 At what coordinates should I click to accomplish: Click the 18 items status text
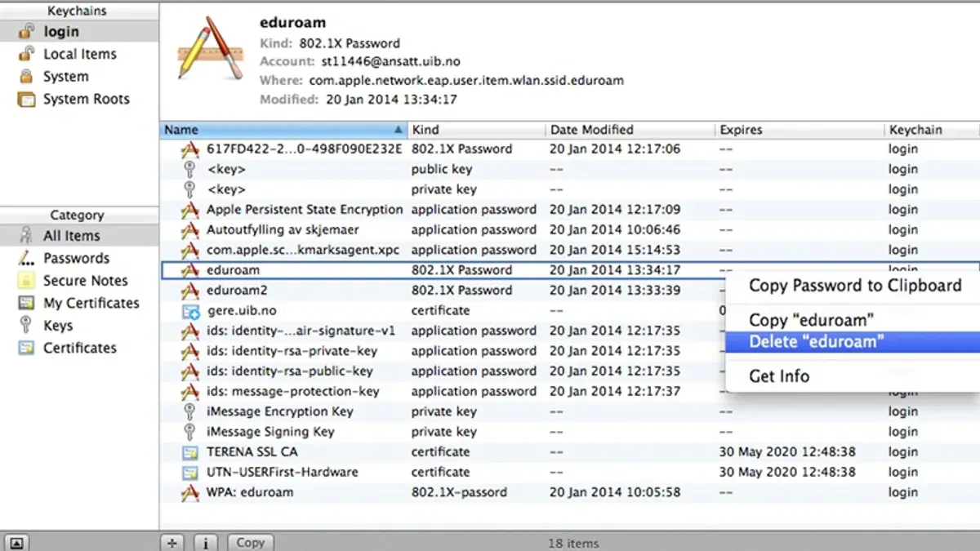pos(573,543)
